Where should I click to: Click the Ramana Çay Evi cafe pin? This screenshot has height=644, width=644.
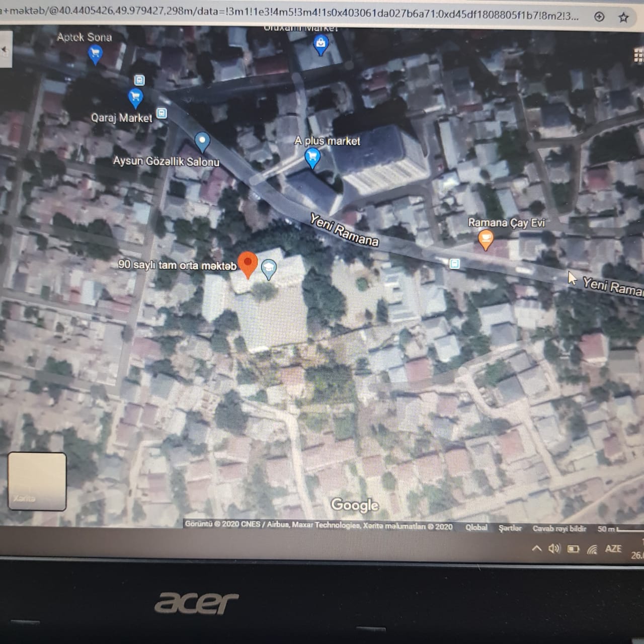click(486, 238)
